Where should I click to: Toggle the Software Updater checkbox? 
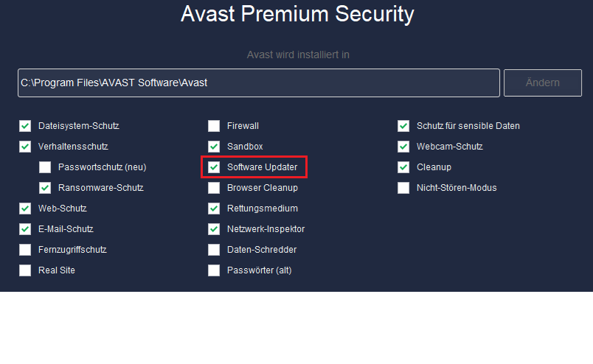[x=214, y=167]
